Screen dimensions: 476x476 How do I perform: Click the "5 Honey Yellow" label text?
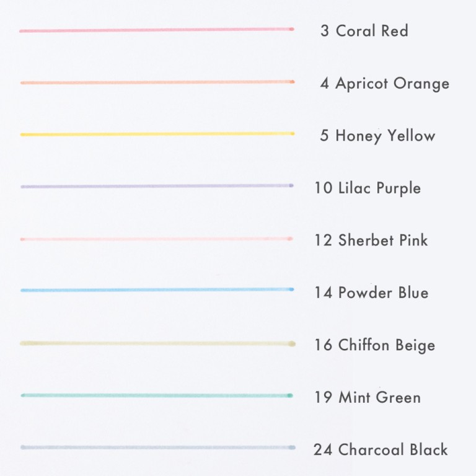click(377, 136)
